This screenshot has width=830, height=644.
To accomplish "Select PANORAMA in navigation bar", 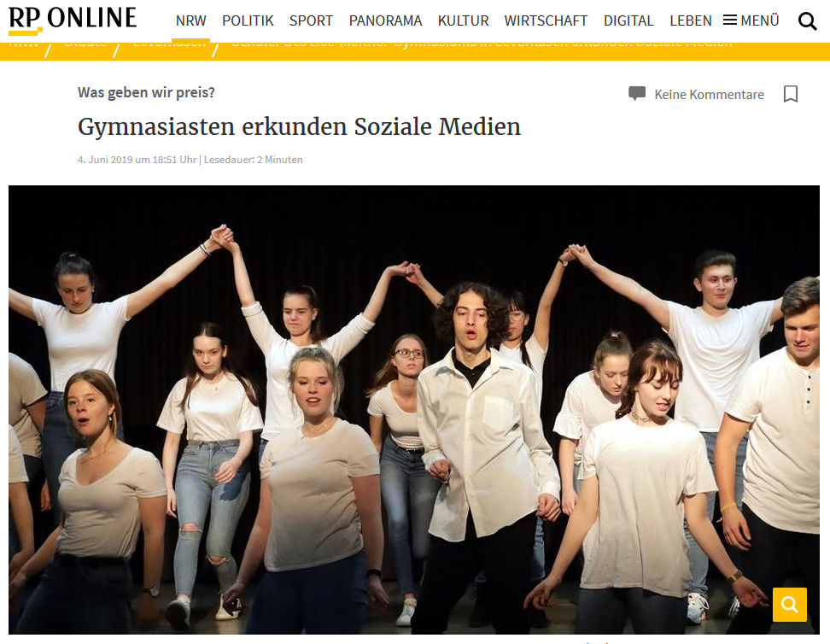I will 385,20.
